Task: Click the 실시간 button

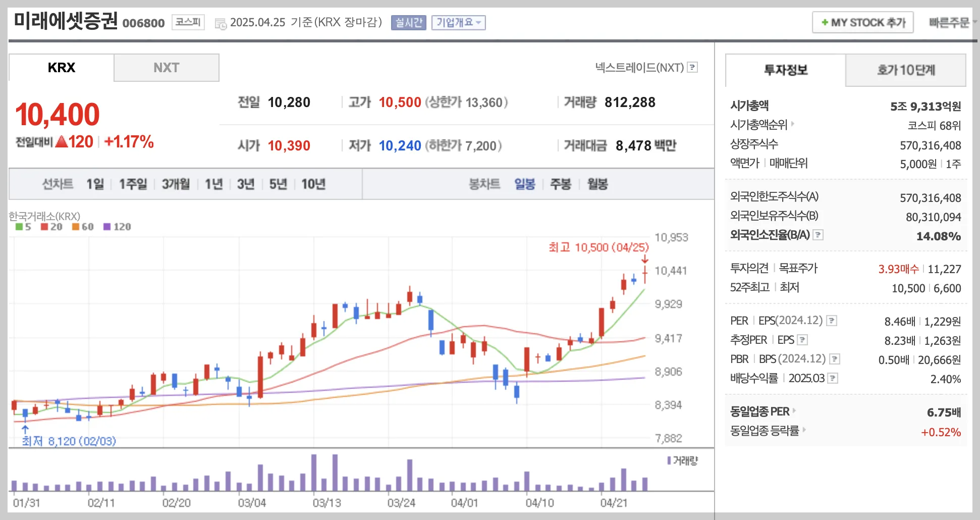Action: pos(409,23)
